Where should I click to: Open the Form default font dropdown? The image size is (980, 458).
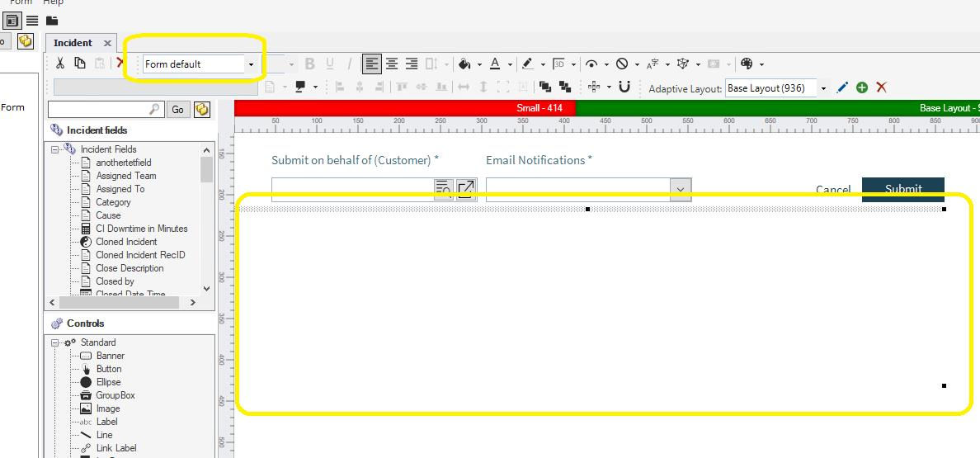click(251, 64)
